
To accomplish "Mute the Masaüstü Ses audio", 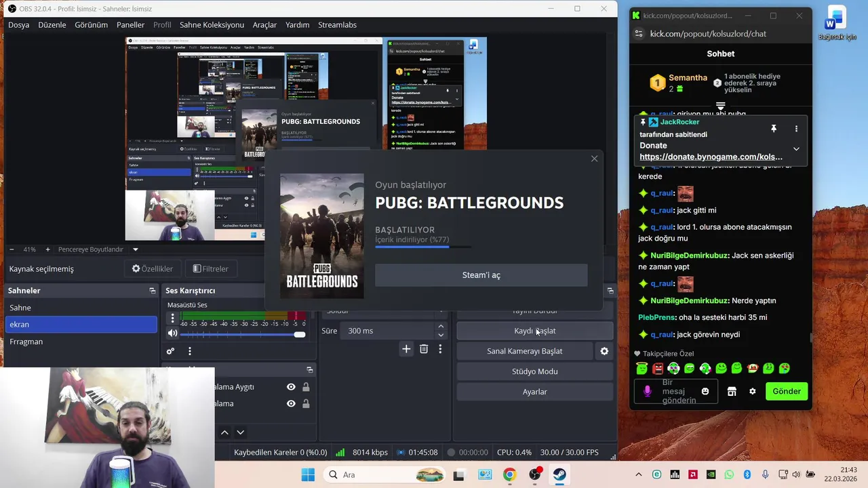I will 172,333.
